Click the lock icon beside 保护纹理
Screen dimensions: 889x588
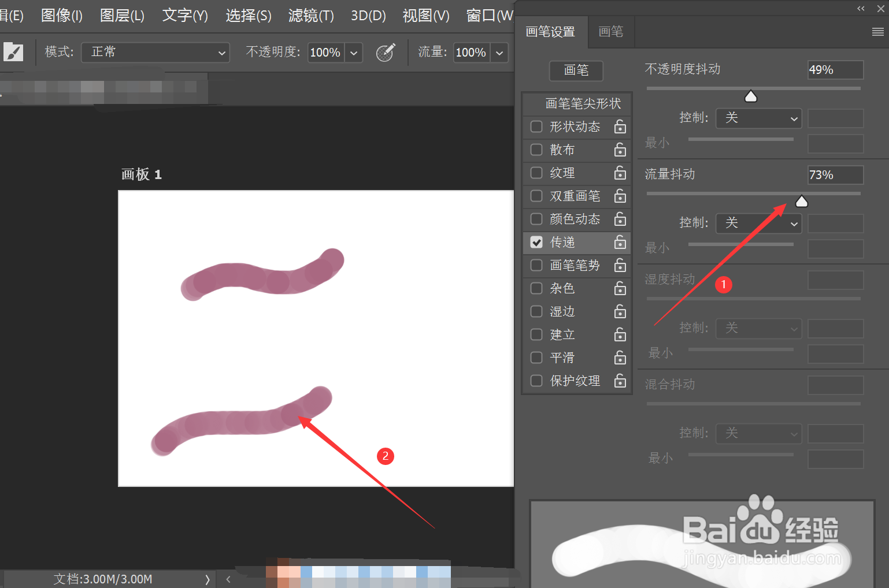click(x=620, y=381)
